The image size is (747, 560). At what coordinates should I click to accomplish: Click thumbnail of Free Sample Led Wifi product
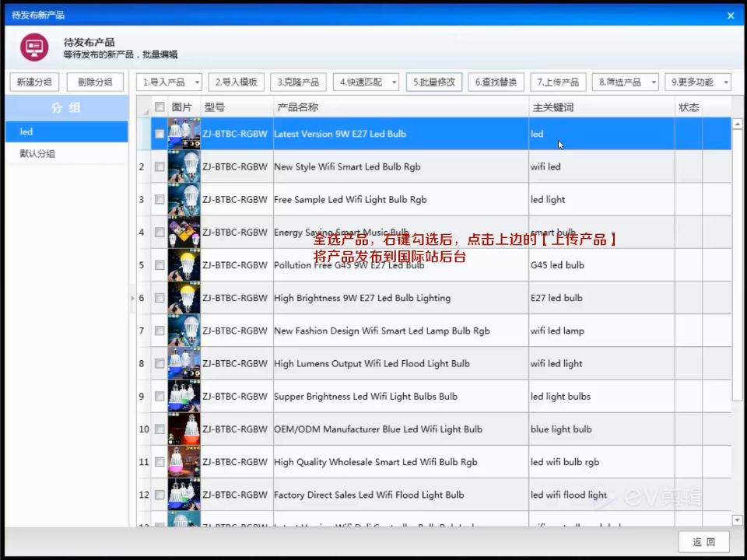[x=184, y=200]
